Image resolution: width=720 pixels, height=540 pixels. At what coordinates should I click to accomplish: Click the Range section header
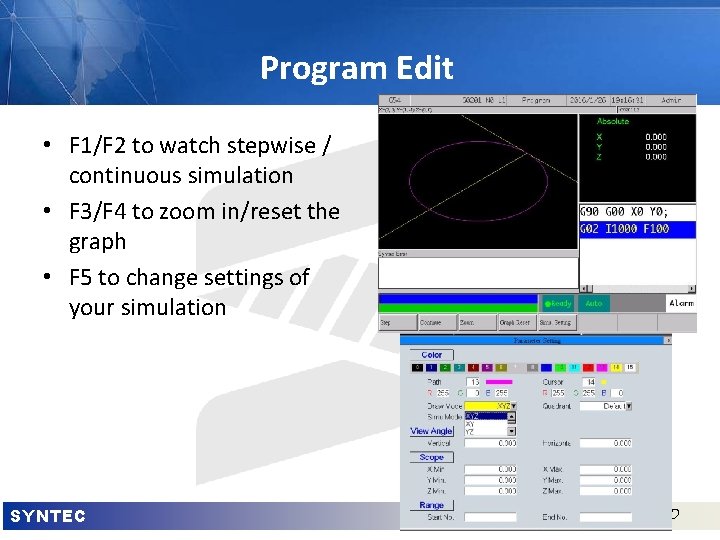tap(432, 505)
